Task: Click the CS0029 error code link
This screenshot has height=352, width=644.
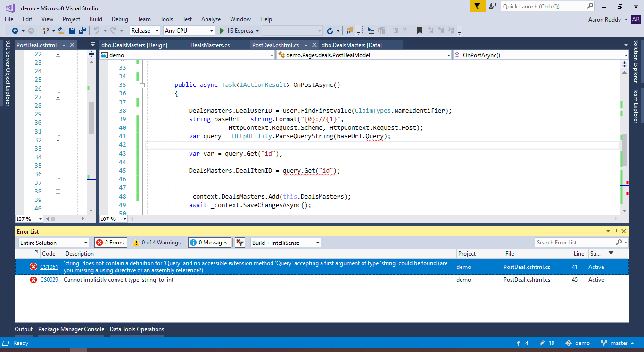Action: click(49, 280)
